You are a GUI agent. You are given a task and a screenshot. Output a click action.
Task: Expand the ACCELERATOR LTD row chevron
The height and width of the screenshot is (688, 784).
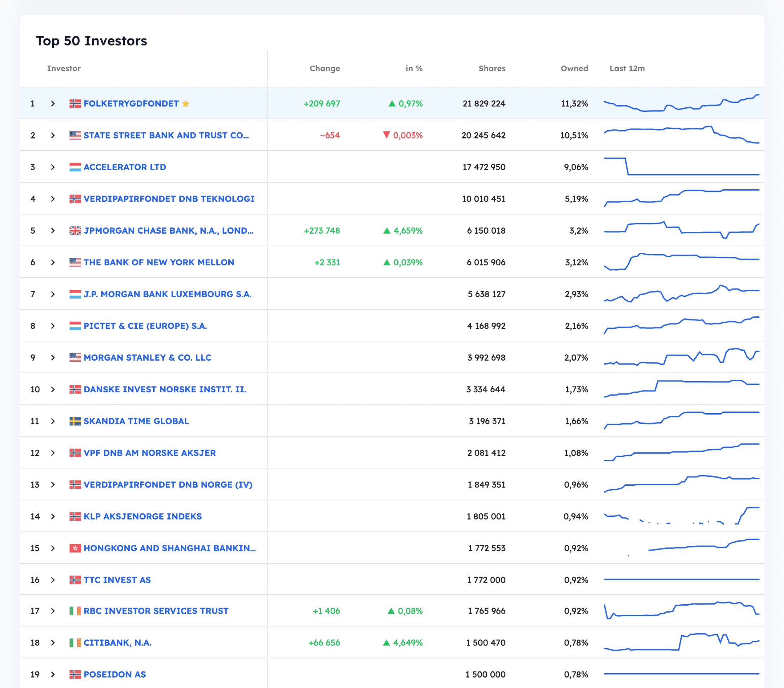point(53,167)
